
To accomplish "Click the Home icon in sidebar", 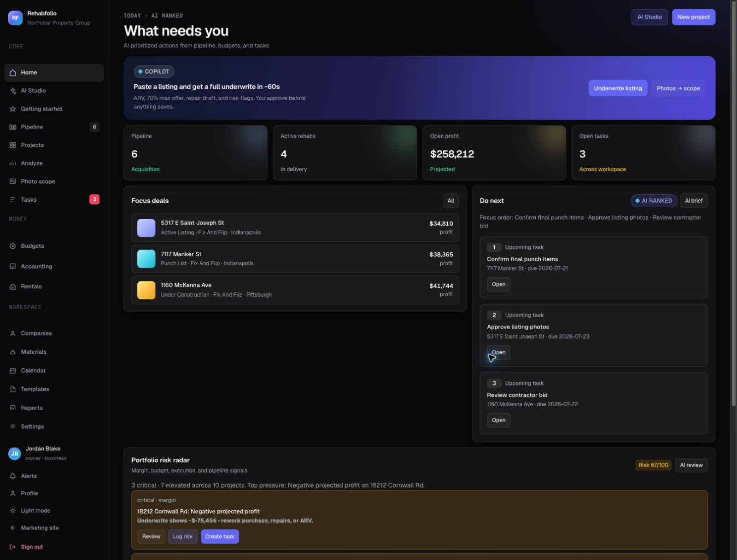I will pyautogui.click(x=13, y=73).
